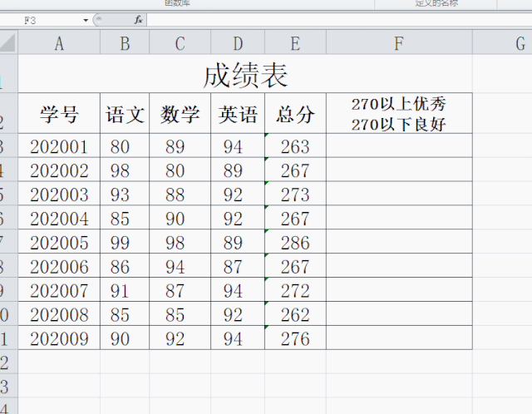
Task: Select 数学 score 90 for 202004
Action: [x=180, y=218]
